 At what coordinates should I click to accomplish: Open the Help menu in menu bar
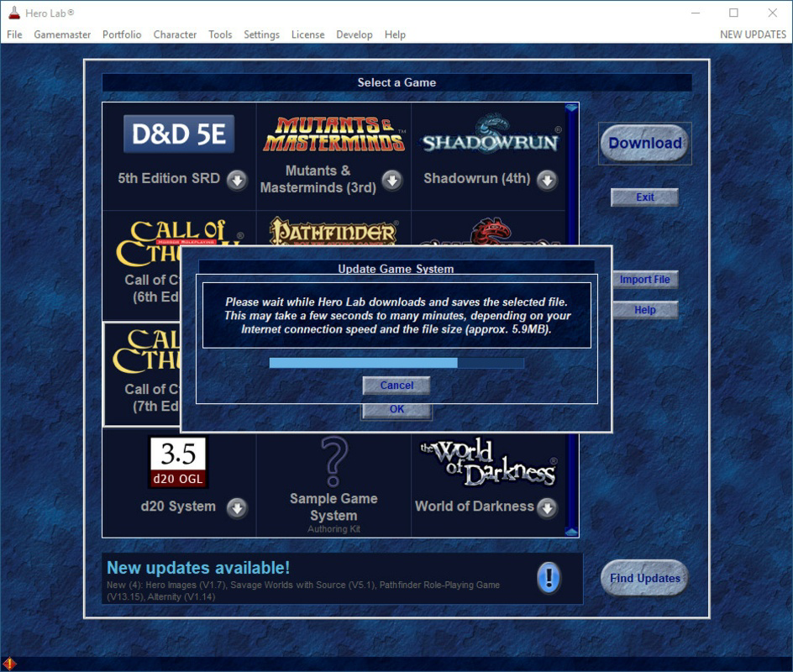[395, 34]
